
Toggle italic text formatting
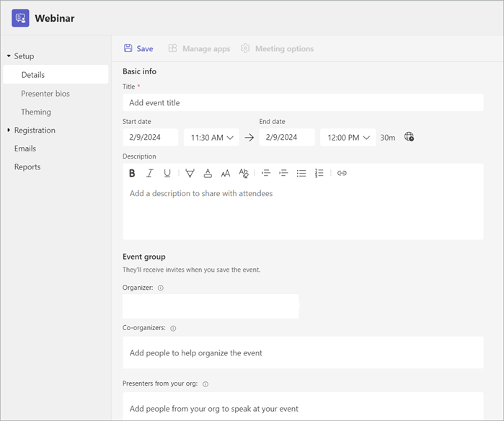click(150, 173)
